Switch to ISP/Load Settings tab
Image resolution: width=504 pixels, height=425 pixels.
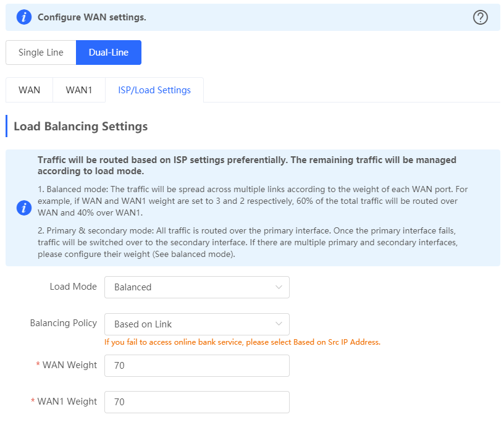click(154, 90)
